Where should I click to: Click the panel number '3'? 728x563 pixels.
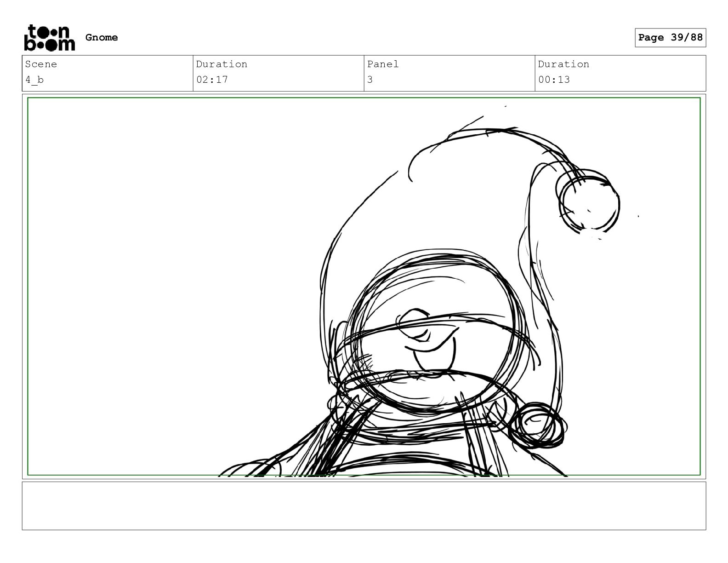click(x=370, y=80)
